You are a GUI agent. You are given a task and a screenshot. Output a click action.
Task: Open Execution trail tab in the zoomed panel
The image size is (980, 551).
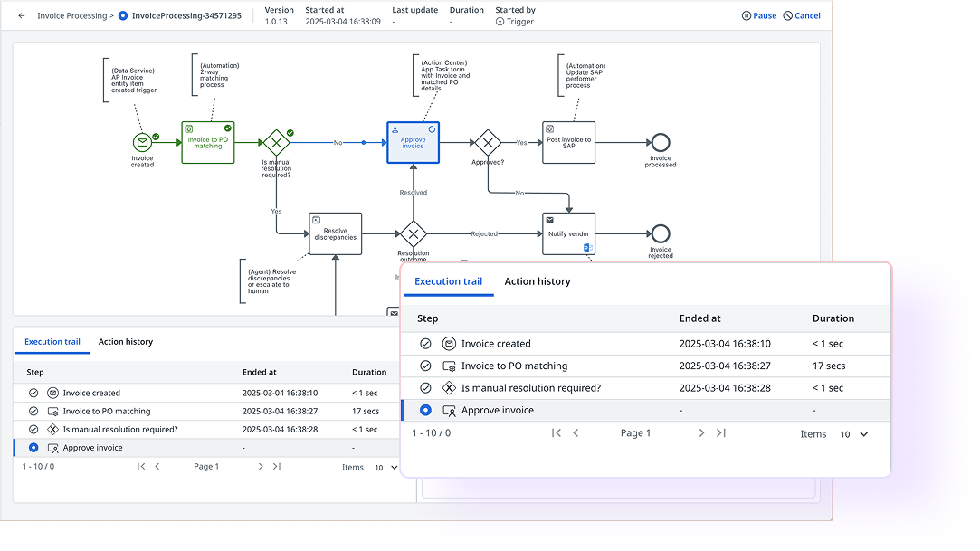click(448, 281)
